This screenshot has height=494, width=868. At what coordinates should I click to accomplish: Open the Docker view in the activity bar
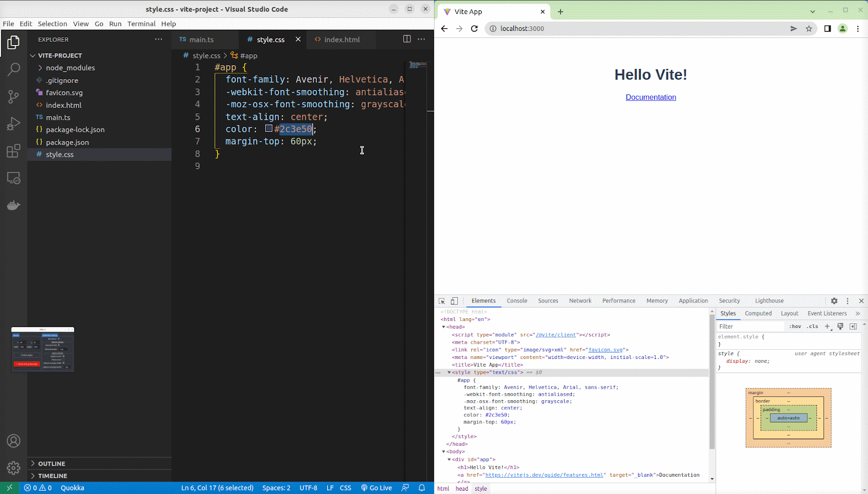point(14,205)
